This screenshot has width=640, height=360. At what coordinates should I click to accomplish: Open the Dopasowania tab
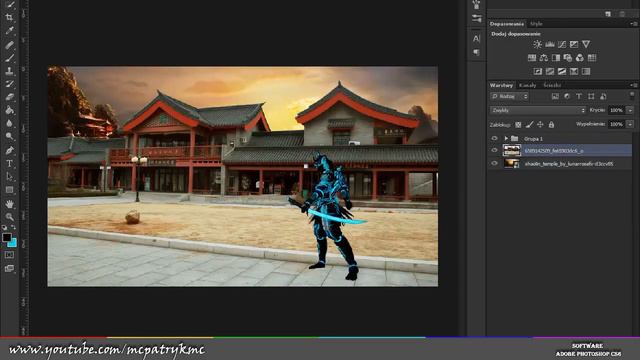[507, 24]
